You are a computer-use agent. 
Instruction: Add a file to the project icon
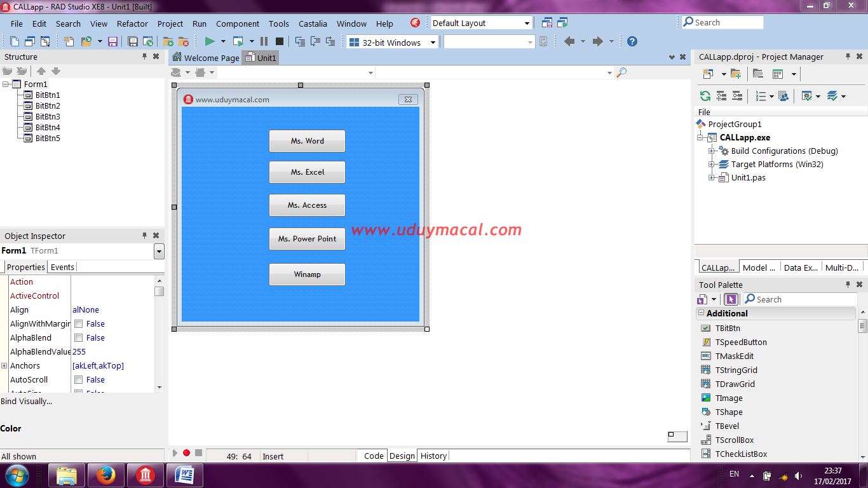click(168, 41)
